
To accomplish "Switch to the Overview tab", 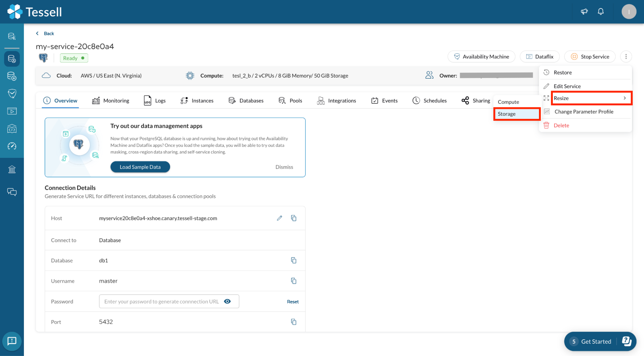I will tap(60, 101).
